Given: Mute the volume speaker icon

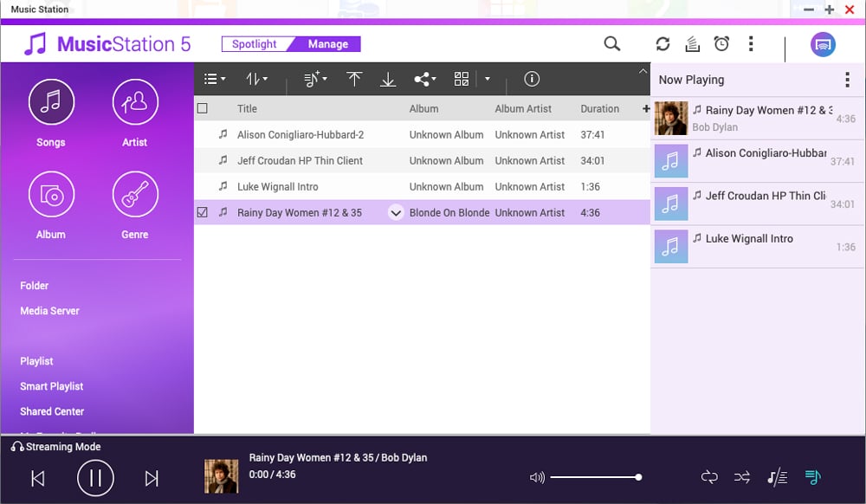Looking at the screenshot, I should point(537,477).
